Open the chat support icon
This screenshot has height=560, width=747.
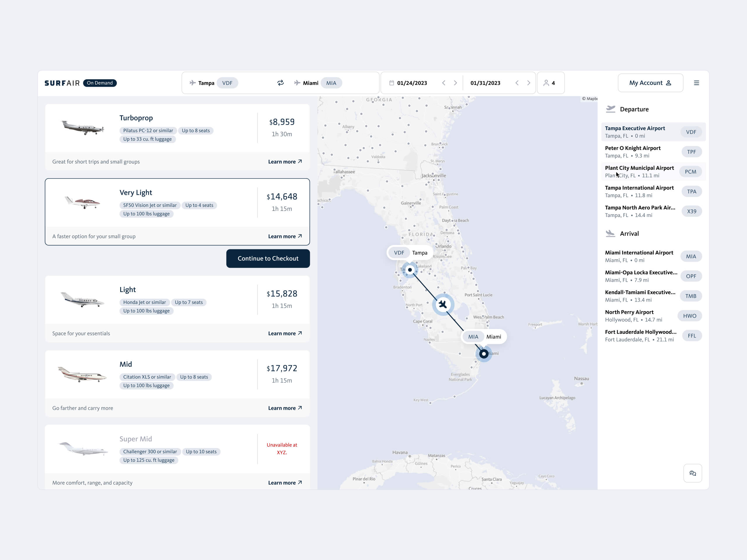pos(693,473)
